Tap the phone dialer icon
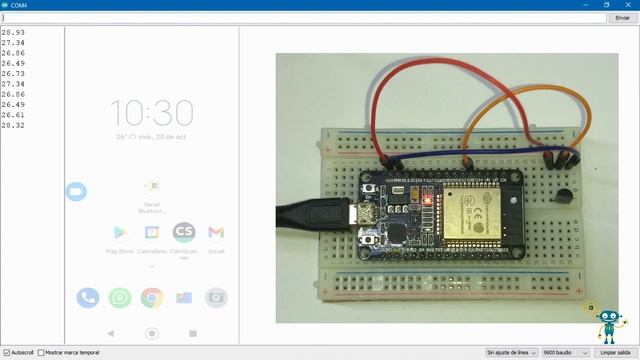640x360 pixels. 88,298
